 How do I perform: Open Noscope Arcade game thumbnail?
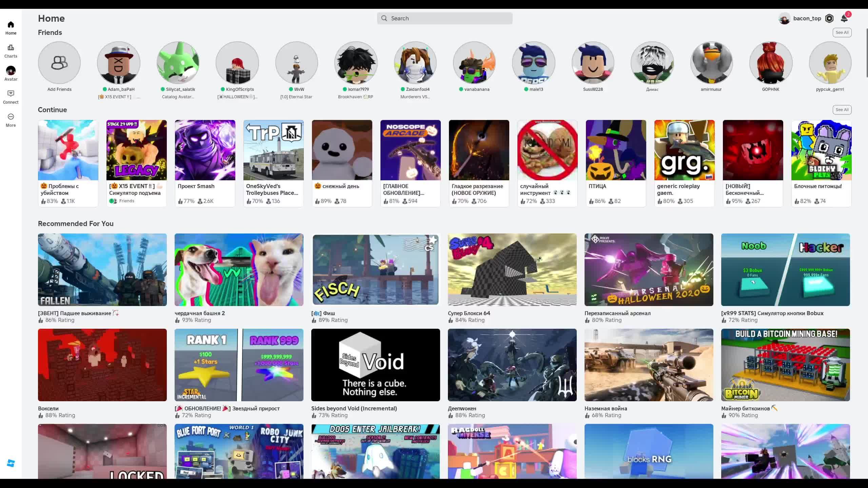pyautogui.click(x=411, y=150)
